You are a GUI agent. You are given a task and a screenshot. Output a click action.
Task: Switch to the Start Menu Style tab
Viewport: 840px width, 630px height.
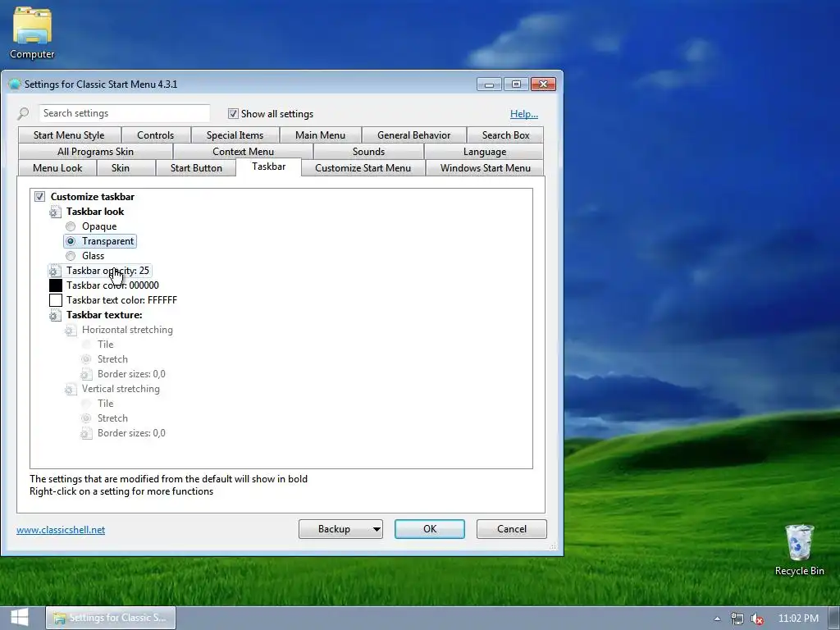69,135
